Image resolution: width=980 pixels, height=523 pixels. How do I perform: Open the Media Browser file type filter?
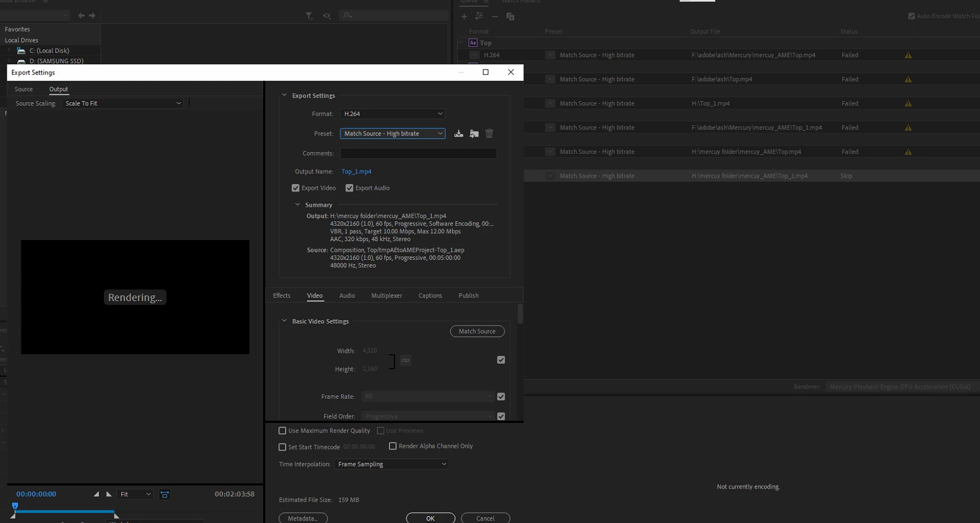[309, 16]
